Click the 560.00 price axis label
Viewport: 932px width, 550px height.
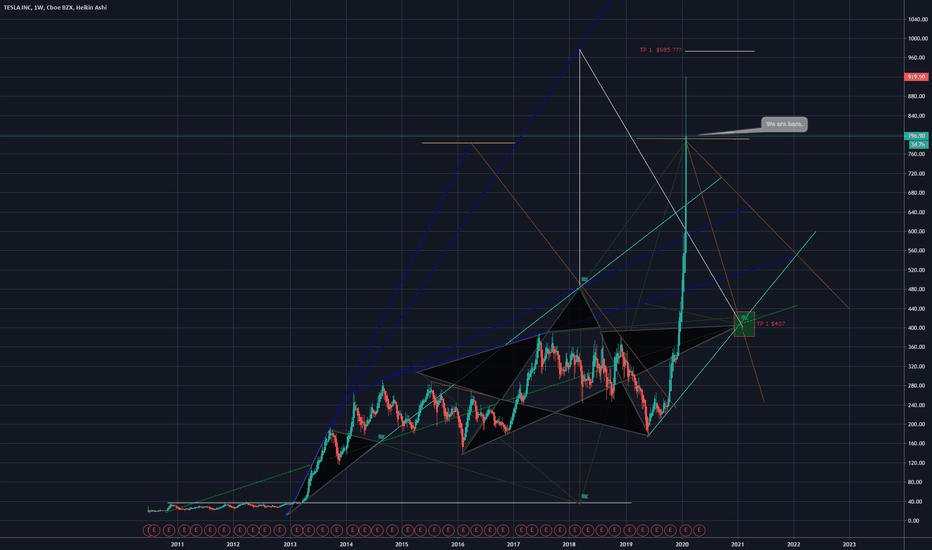click(917, 251)
